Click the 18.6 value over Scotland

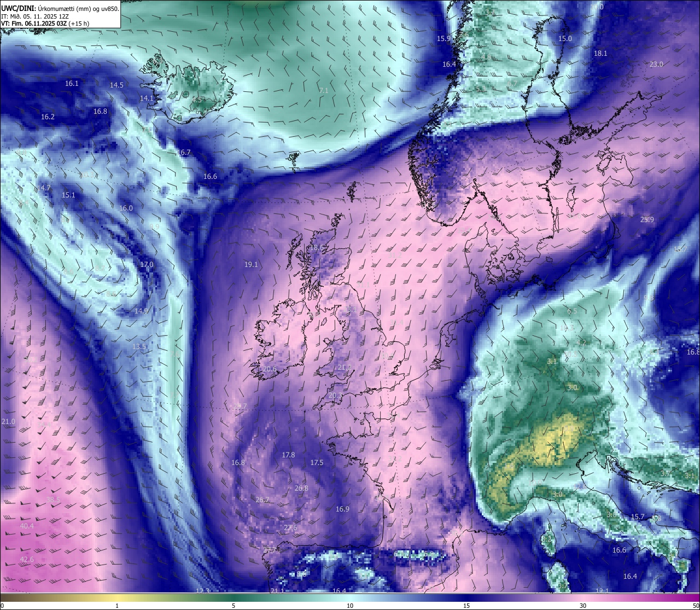[317, 248]
